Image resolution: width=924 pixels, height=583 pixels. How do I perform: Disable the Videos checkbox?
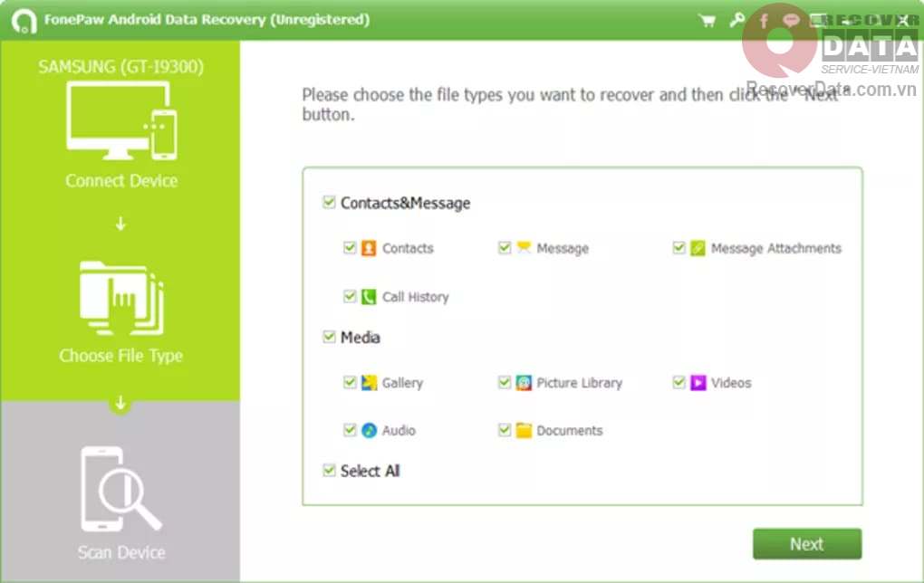pyautogui.click(x=679, y=382)
